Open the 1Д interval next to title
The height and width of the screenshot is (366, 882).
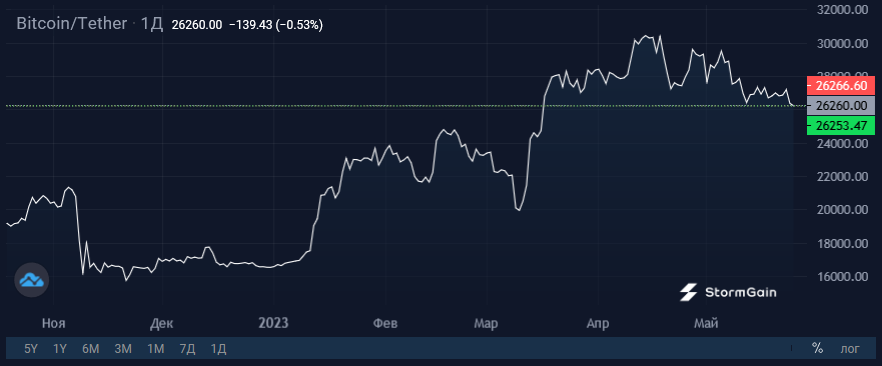click(152, 24)
